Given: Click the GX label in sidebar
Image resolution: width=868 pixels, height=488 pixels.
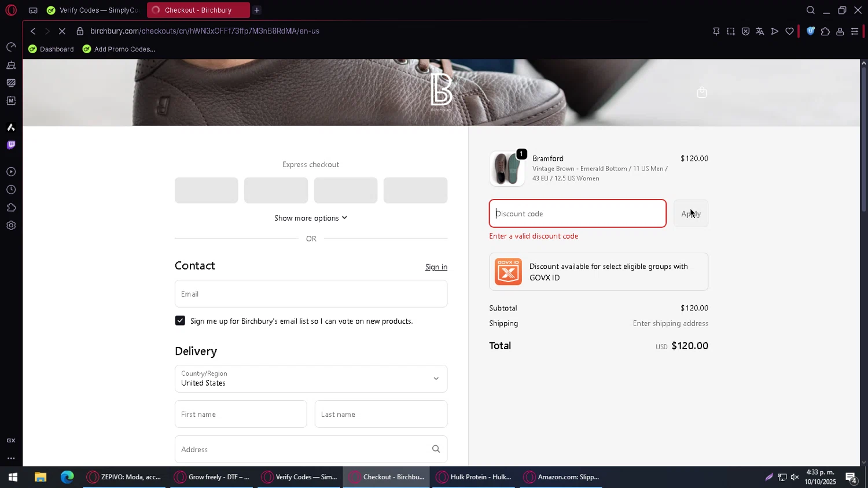Looking at the screenshot, I should [11, 441].
